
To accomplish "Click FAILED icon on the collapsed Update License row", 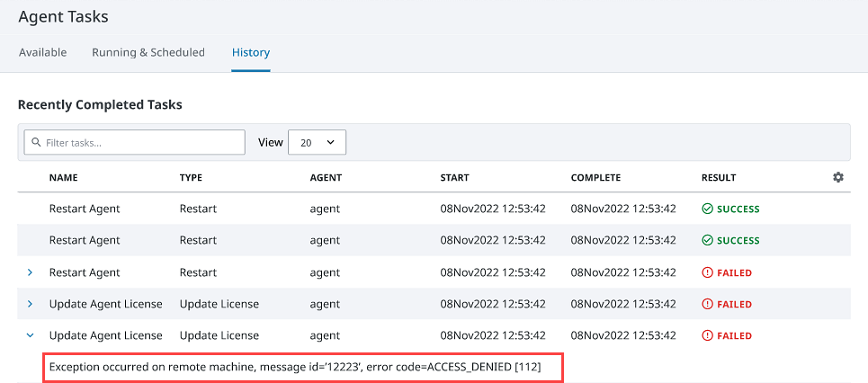I will pos(707,305).
